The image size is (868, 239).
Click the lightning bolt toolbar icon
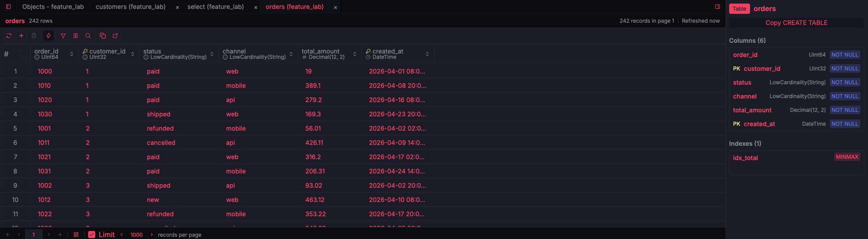[49, 36]
